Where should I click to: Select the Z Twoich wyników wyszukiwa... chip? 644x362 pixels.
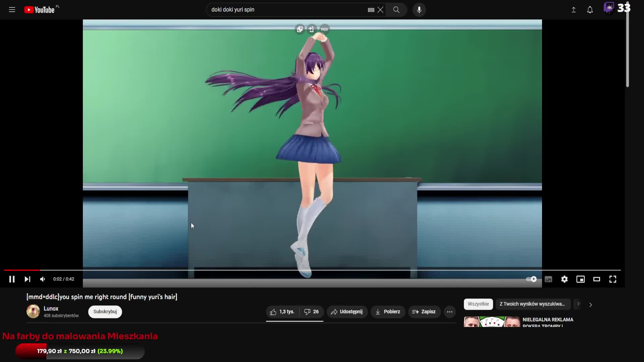point(533,304)
